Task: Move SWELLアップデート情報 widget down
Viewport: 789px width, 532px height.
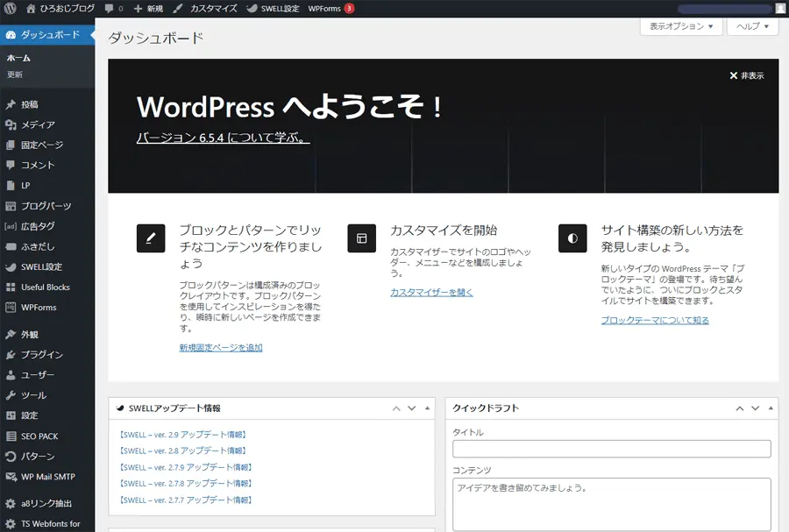Action: coord(411,408)
